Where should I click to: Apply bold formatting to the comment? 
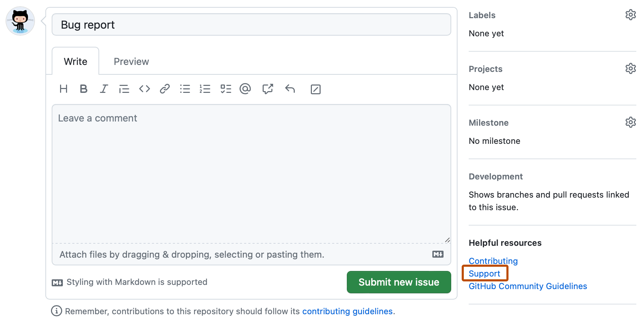coord(83,89)
